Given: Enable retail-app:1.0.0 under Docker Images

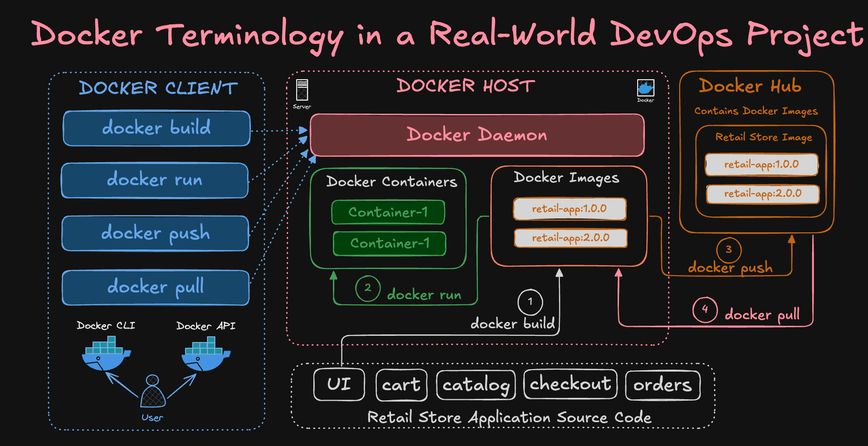Looking at the screenshot, I should coord(569,209).
